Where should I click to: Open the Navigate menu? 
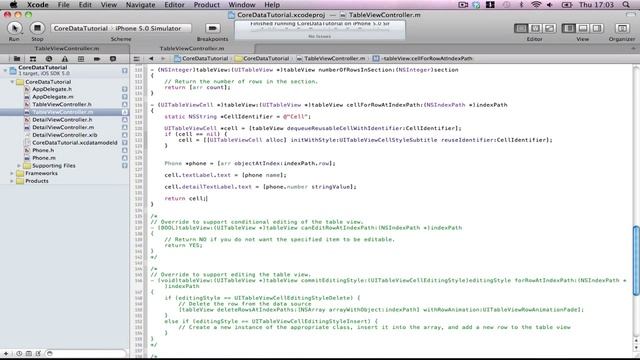140,5
